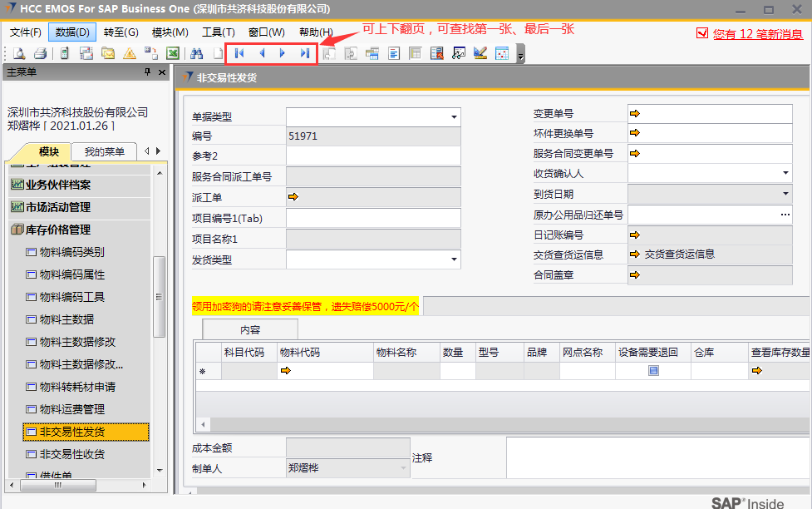Jump to the last record
This screenshot has width=812, height=509.
(305, 53)
